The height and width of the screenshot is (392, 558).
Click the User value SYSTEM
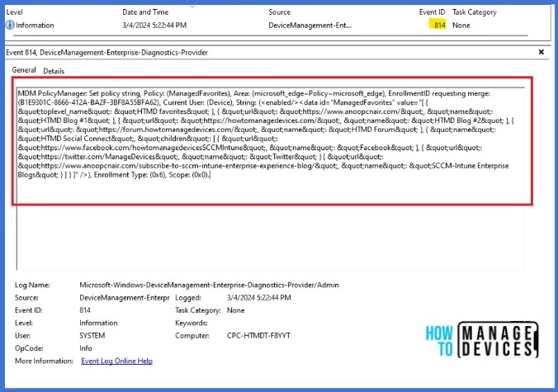[92, 335]
